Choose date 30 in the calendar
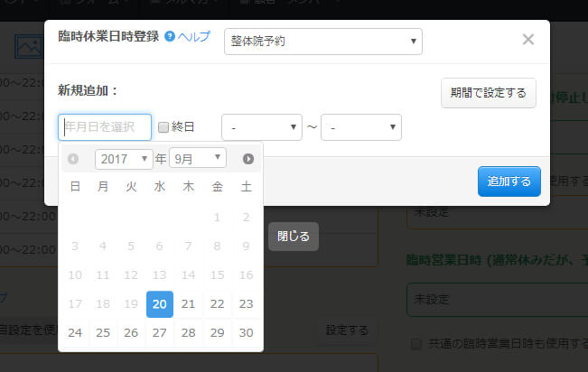The height and width of the screenshot is (372, 588). [x=245, y=332]
